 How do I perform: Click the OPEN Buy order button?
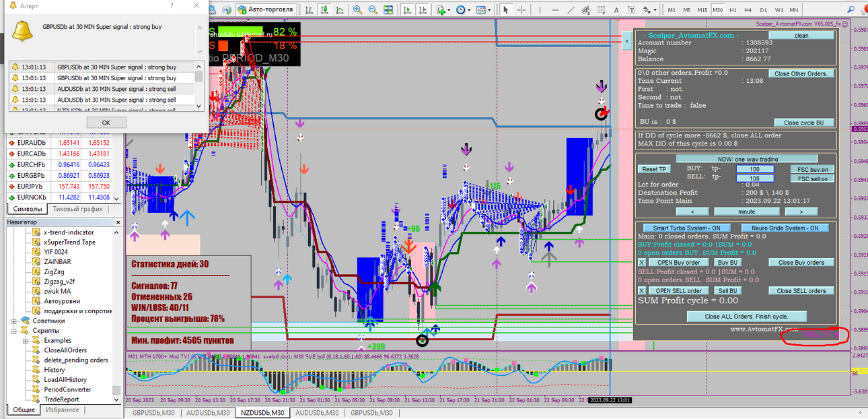coord(679,263)
